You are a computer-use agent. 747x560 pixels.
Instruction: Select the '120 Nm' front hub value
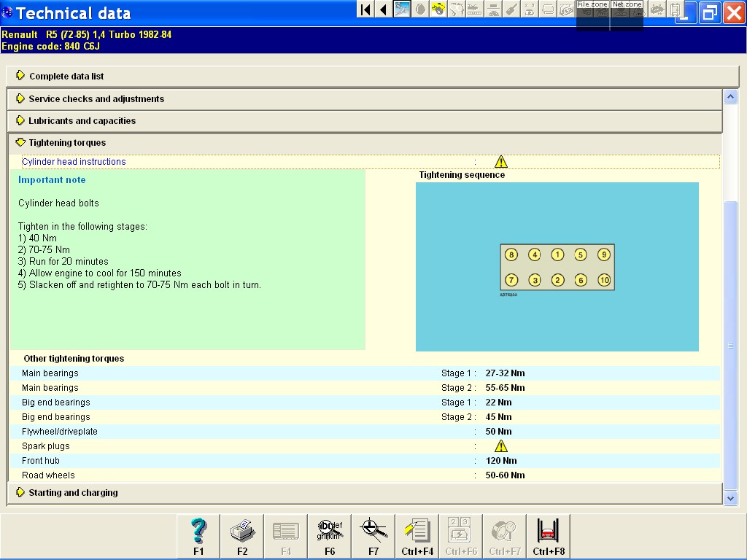(501, 461)
